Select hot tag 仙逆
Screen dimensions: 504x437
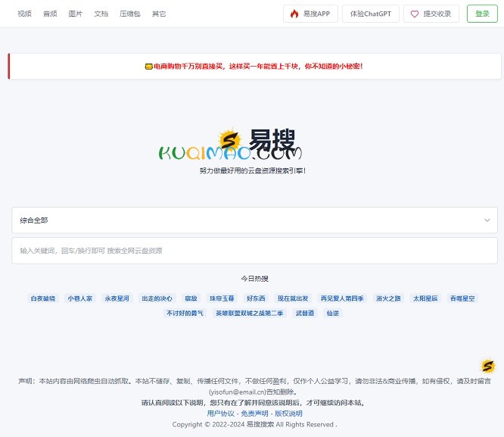333,313
